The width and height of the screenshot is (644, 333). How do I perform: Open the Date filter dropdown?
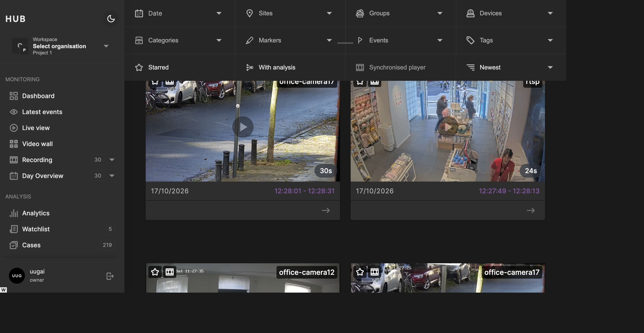[179, 13]
